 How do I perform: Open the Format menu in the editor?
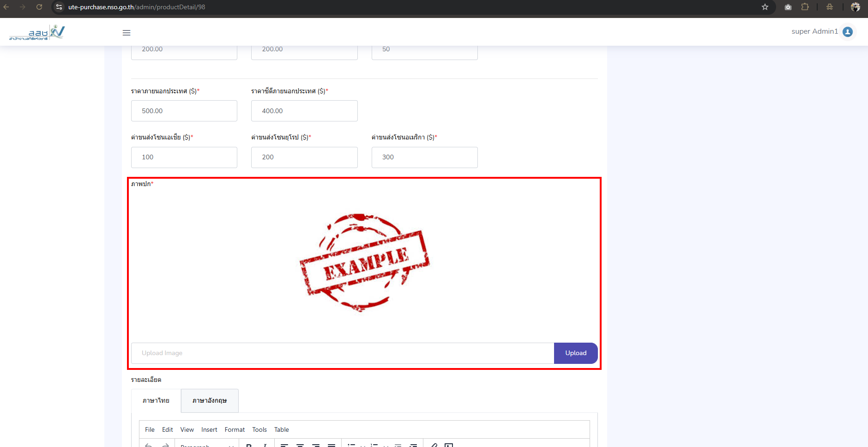click(x=235, y=429)
